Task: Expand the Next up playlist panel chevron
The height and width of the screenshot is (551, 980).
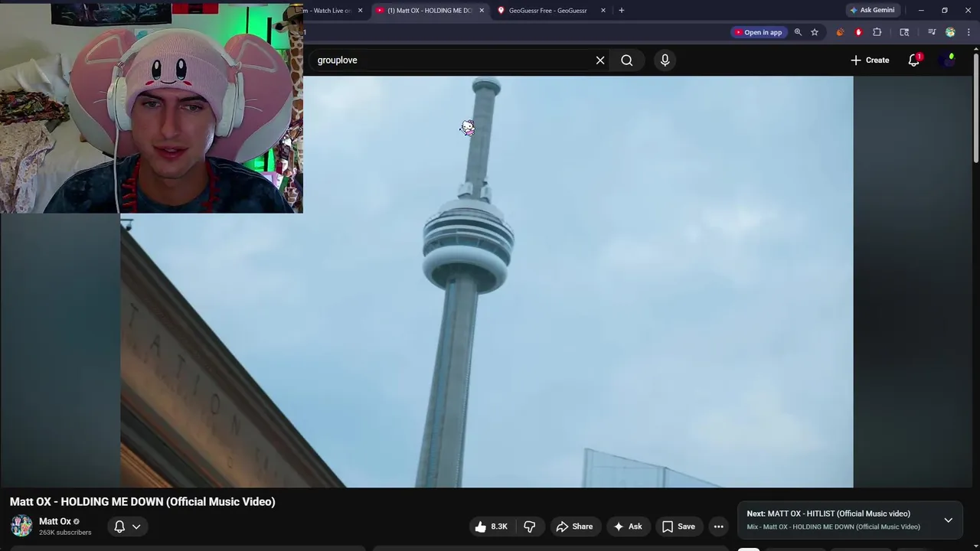Action: click(948, 520)
